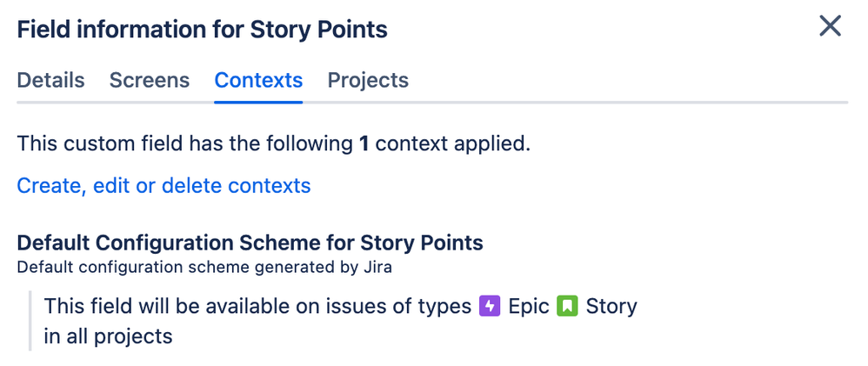Click the 'in all projects' text
The width and height of the screenshot is (868, 366).
tap(108, 336)
